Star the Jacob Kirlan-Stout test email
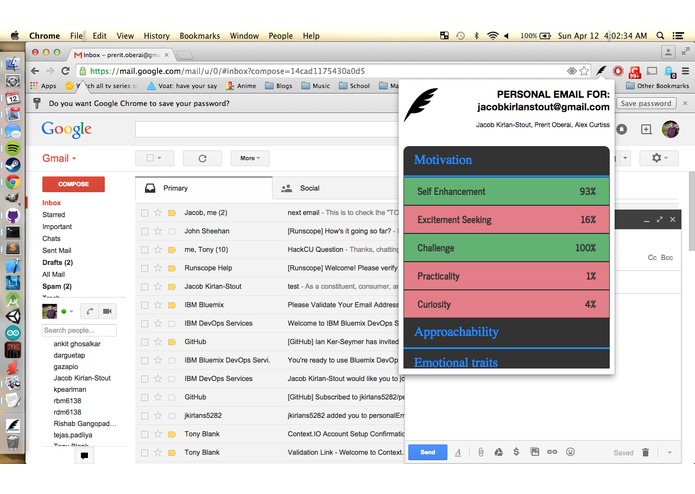Screen dimensions: 695x494 [158, 286]
